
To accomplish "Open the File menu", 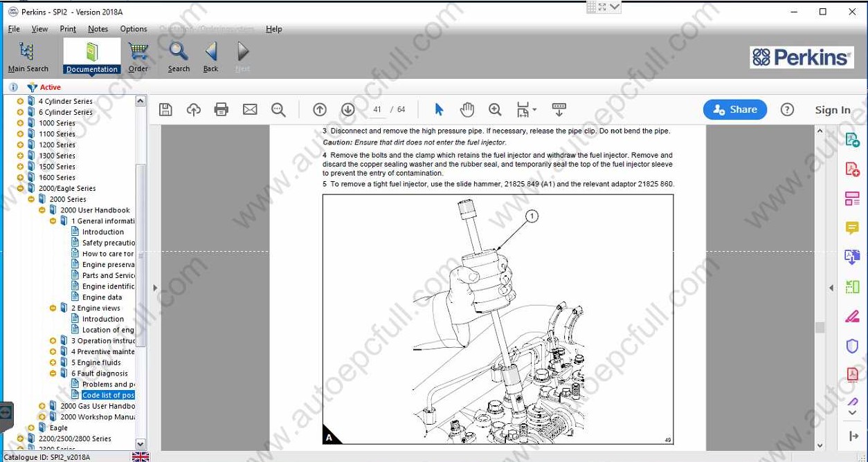I will pyautogui.click(x=14, y=29).
